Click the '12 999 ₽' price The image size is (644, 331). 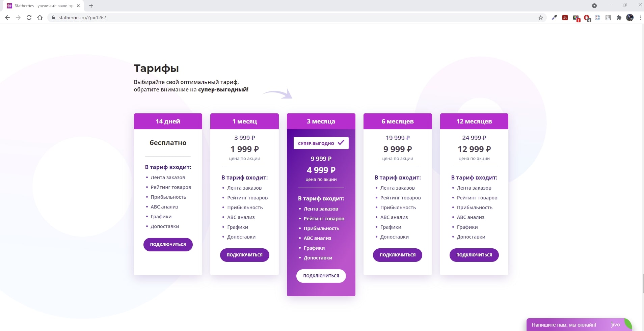[x=474, y=149]
